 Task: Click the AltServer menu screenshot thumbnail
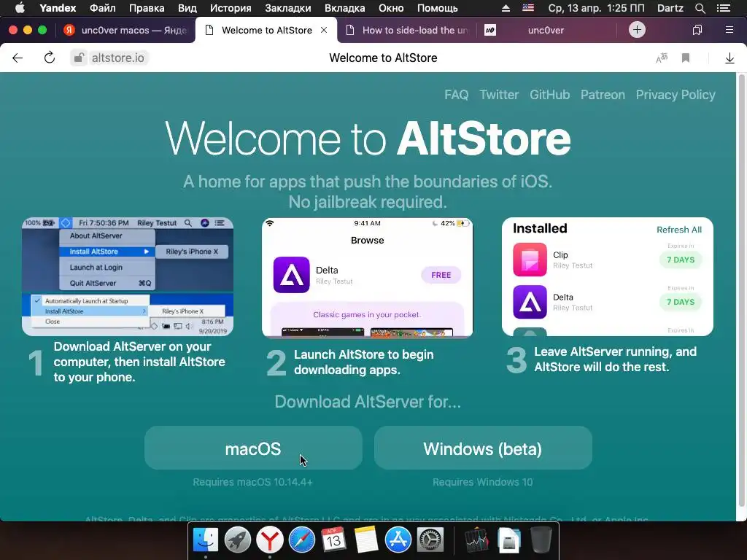tap(128, 276)
